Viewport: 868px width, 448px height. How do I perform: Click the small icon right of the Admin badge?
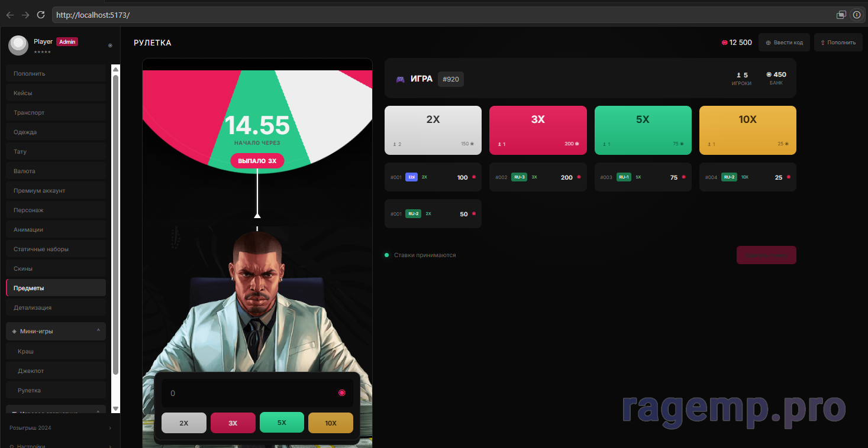pyautogui.click(x=110, y=46)
